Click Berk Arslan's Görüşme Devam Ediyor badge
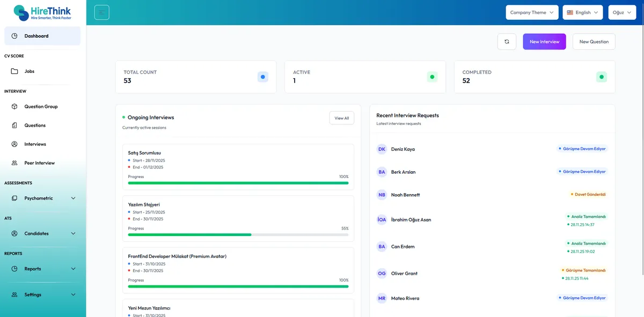 pos(582,172)
